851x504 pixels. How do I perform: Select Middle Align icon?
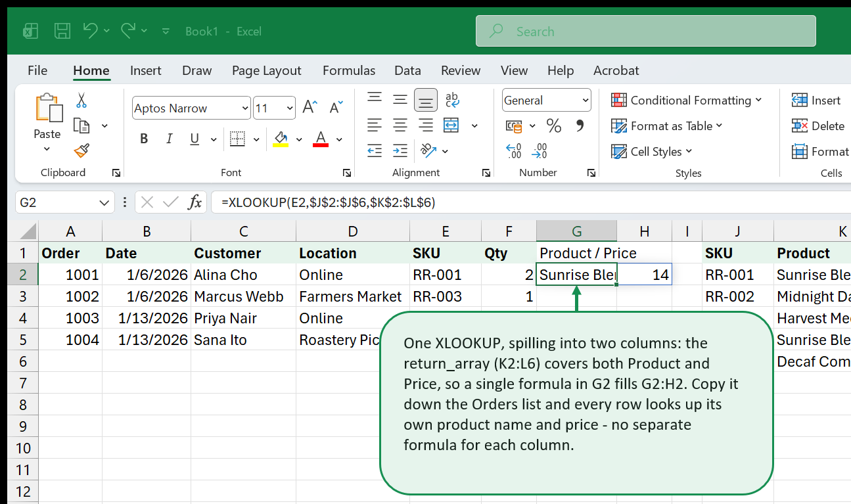click(x=400, y=100)
